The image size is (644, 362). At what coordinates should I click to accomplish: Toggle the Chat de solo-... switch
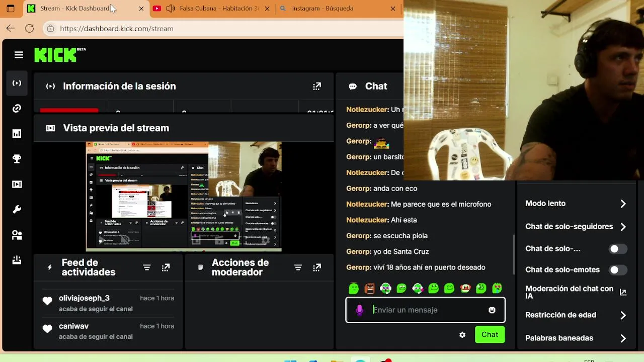coord(618,249)
